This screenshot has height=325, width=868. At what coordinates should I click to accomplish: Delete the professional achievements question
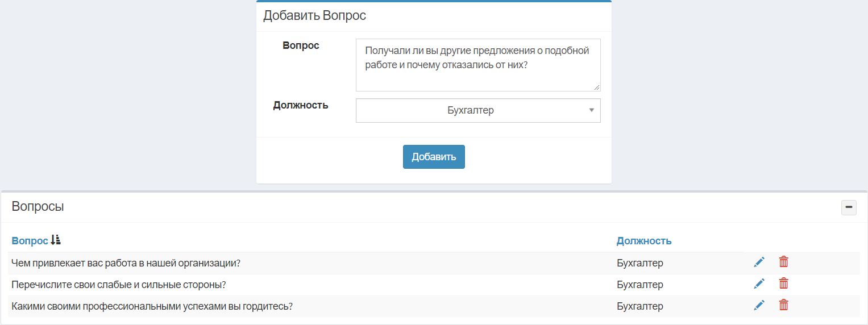783,305
